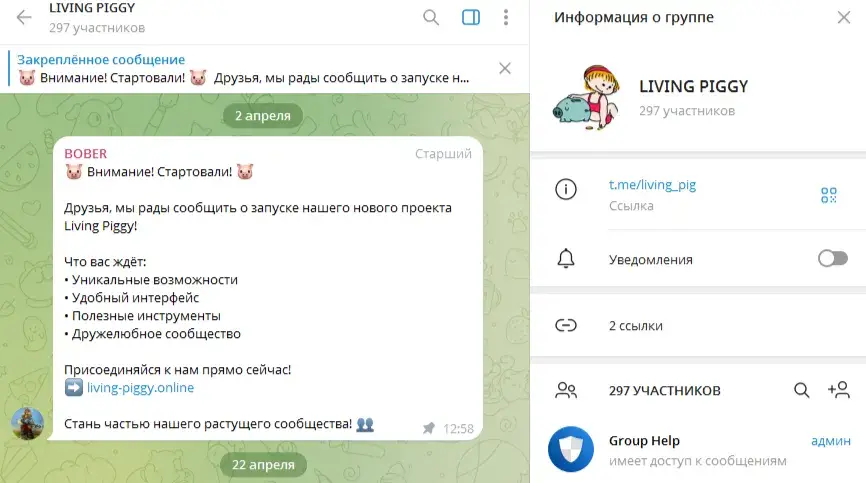The width and height of the screenshot is (866, 483).
Task: Close the group info panel
Action: pos(843,17)
